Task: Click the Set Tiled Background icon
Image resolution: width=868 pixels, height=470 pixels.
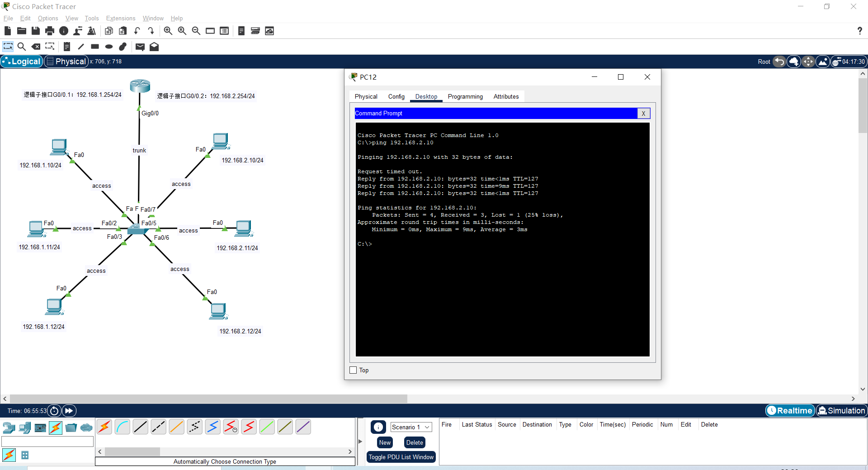Action: click(823, 62)
